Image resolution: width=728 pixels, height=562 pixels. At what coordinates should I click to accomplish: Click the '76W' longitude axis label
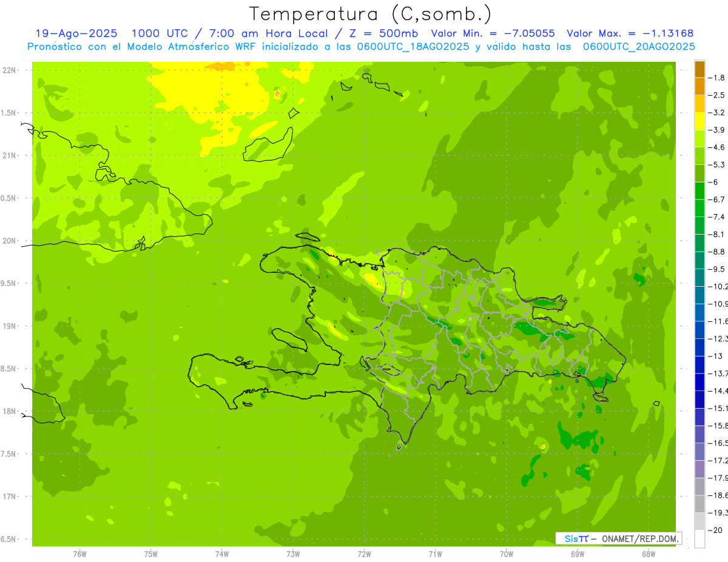coord(79,554)
